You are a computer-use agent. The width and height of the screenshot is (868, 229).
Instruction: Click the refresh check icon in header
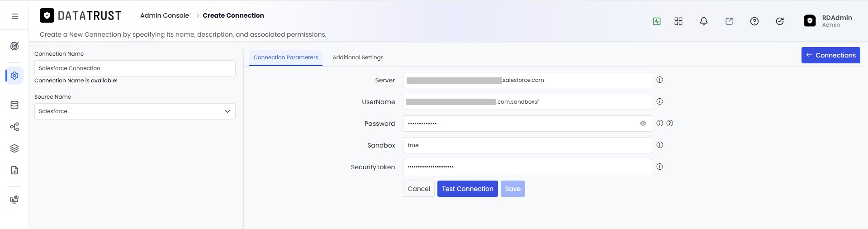(780, 21)
